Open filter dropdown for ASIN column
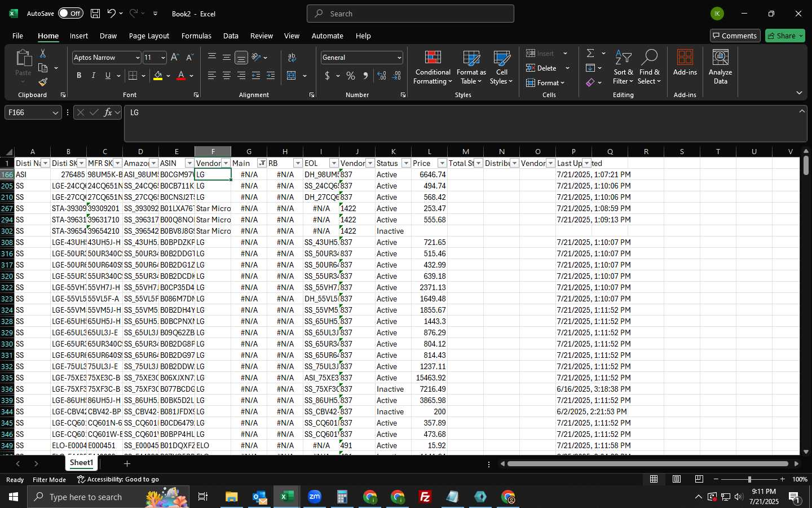The height and width of the screenshot is (508, 812). click(x=189, y=163)
